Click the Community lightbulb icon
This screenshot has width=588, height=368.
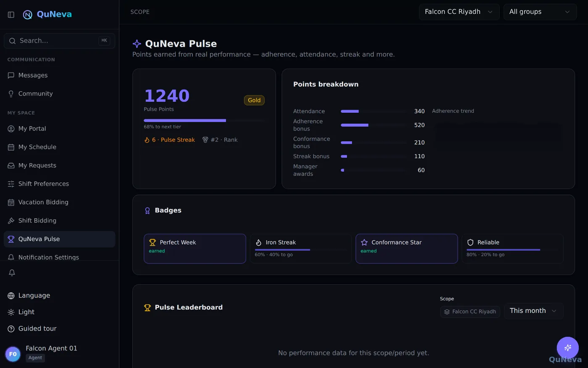[x=11, y=94]
